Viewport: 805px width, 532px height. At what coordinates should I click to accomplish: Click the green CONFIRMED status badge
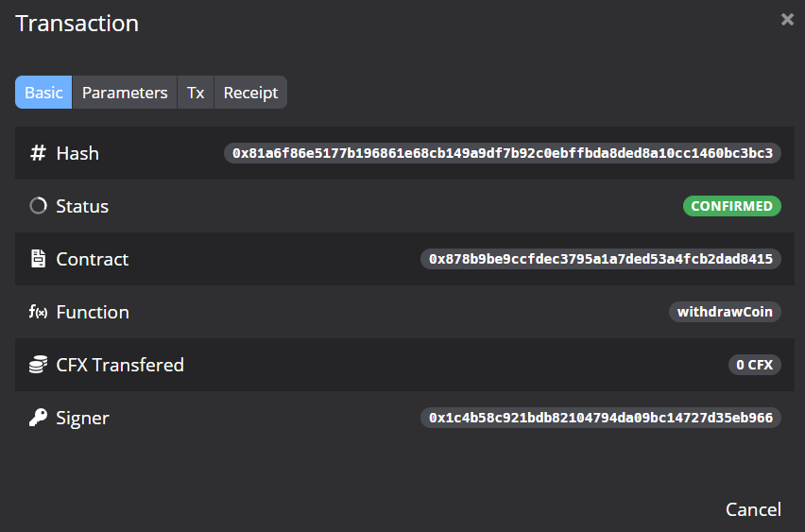point(731,206)
